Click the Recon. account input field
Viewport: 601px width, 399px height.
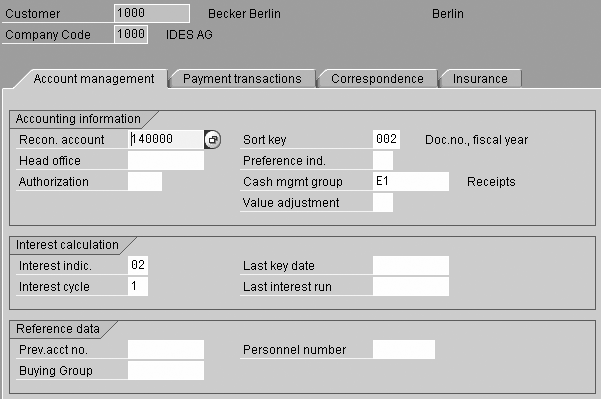point(166,139)
